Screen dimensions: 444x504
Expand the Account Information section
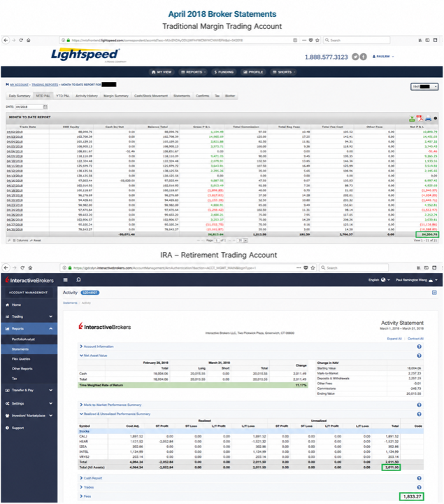pyautogui.click(x=96, y=346)
